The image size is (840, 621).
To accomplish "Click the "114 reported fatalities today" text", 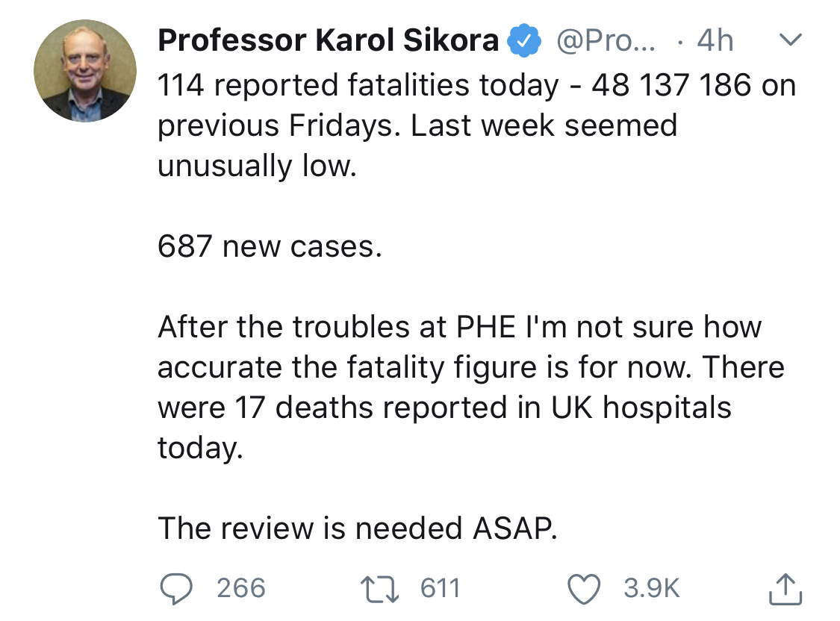I will click(x=358, y=86).
